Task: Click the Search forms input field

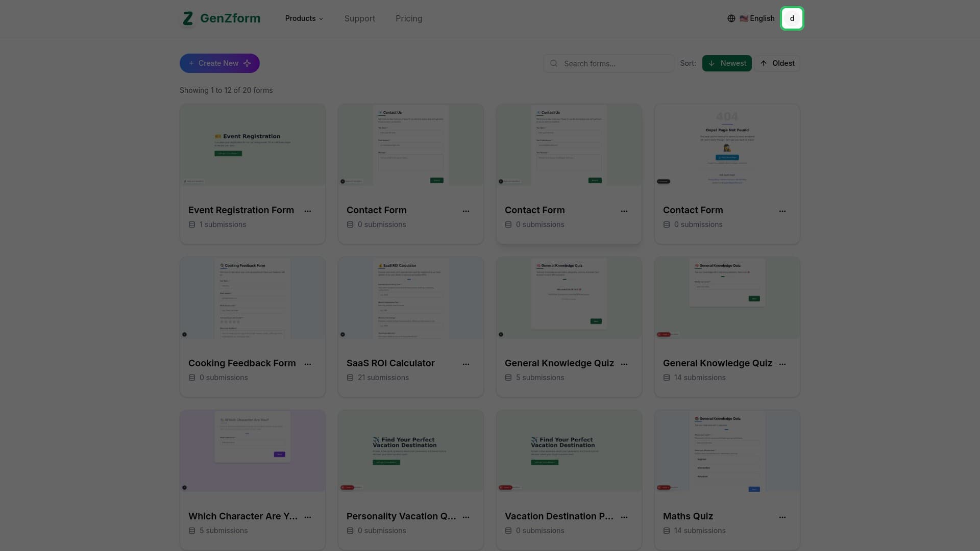Action: 608,63
